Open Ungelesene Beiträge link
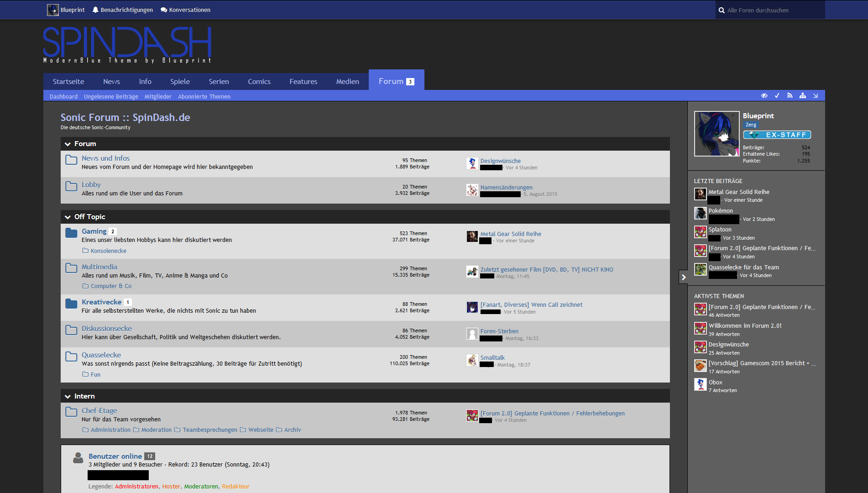This screenshot has width=868, height=493. [x=111, y=96]
